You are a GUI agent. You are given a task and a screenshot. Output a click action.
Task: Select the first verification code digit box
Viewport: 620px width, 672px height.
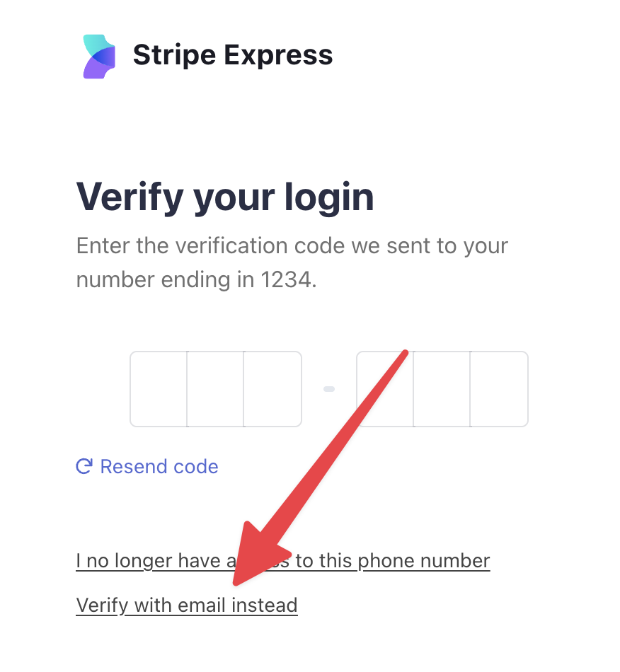[159, 389]
